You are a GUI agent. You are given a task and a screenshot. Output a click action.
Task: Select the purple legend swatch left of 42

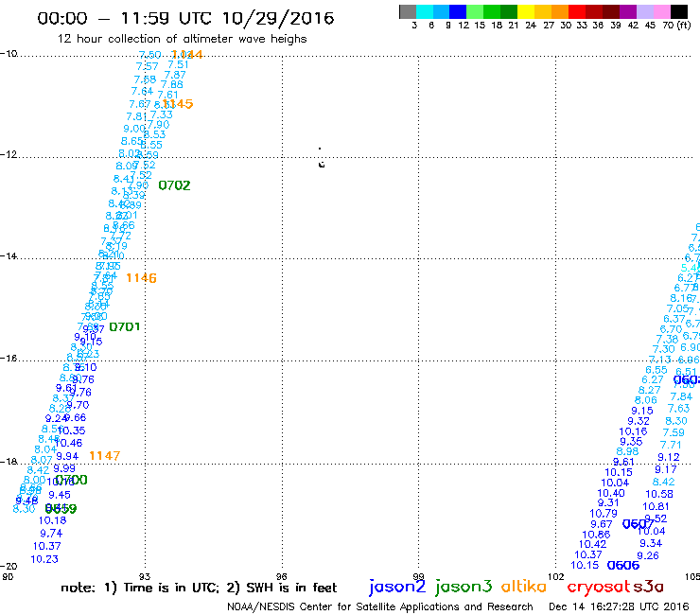click(x=628, y=12)
